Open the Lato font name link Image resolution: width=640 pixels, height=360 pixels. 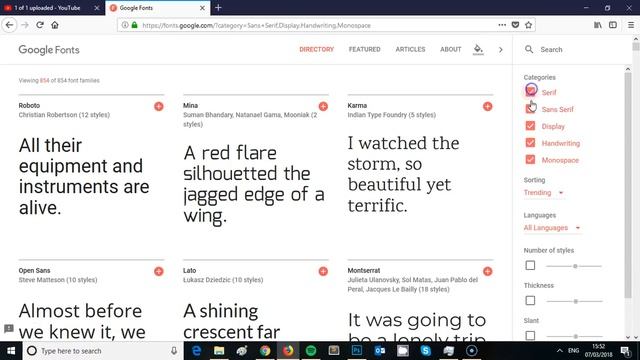click(189, 270)
